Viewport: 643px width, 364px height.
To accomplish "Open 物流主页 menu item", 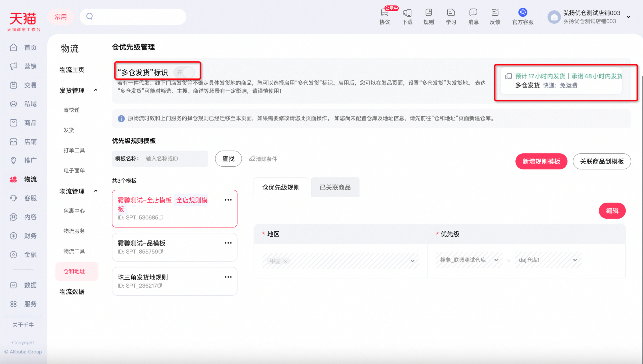I will click(x=72, y=70).
